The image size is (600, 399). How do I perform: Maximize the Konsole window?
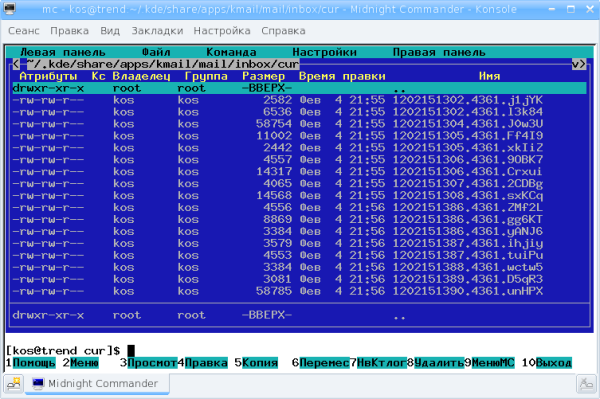coord(571,9)
